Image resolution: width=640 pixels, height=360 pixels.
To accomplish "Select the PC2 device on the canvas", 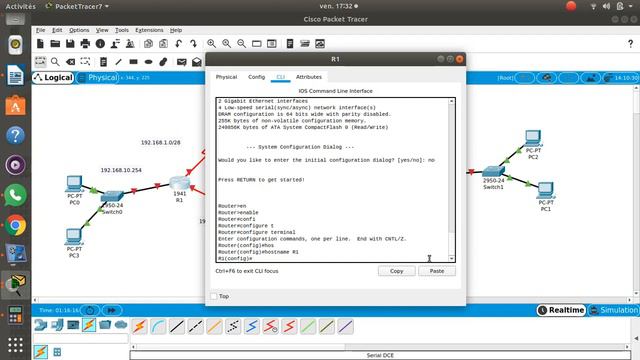I will click(533, 138).
